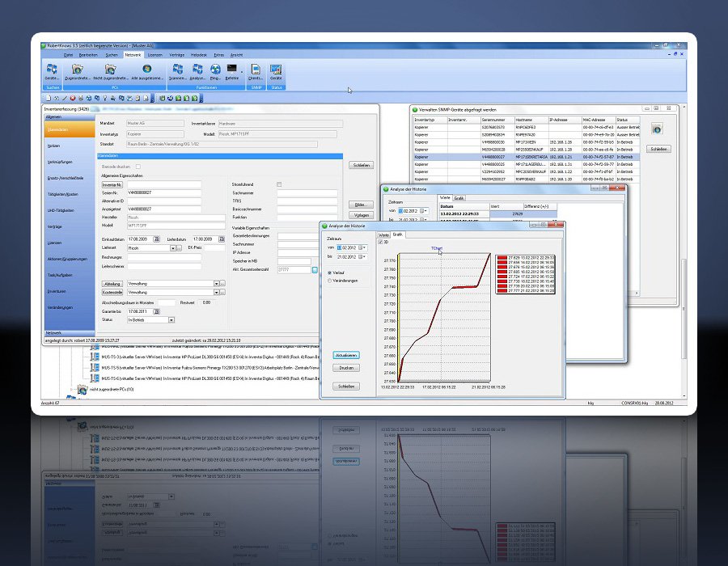Viewport: 728px width, 566px height.
Task: Click the red legend swatch for 27.777 21.02.2012
Action: tap(502, 290)
